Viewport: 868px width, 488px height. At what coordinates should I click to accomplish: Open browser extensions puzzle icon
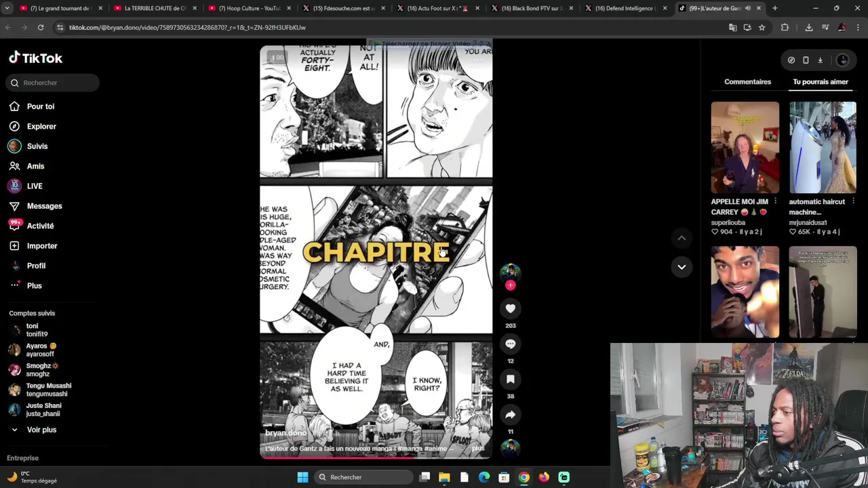pyautogui.click(x=785, y=27)
